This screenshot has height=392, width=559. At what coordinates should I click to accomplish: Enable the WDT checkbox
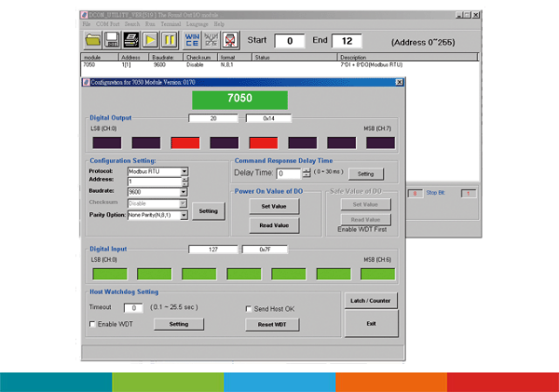tap(92, 324)
